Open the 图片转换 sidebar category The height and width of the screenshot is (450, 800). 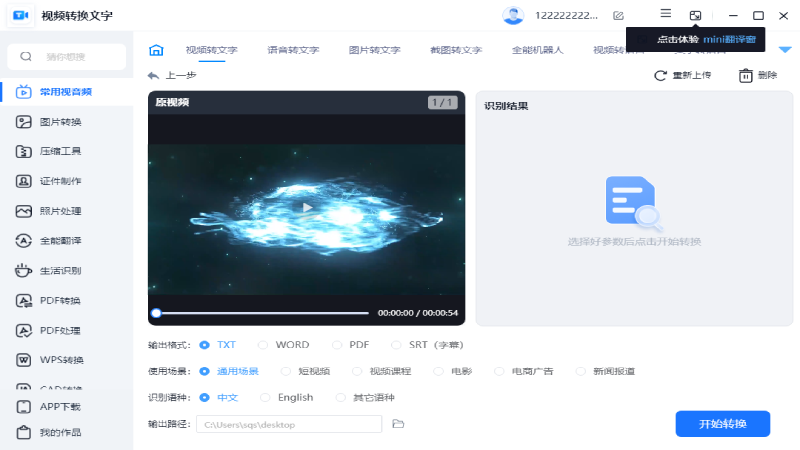pos(66,122)
